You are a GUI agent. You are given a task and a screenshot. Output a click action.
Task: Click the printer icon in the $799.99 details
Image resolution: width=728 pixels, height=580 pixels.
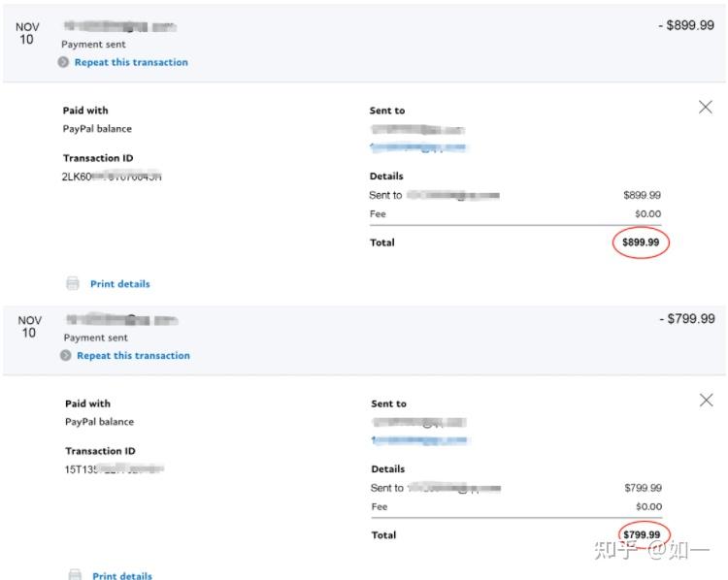tap(75, 575)
